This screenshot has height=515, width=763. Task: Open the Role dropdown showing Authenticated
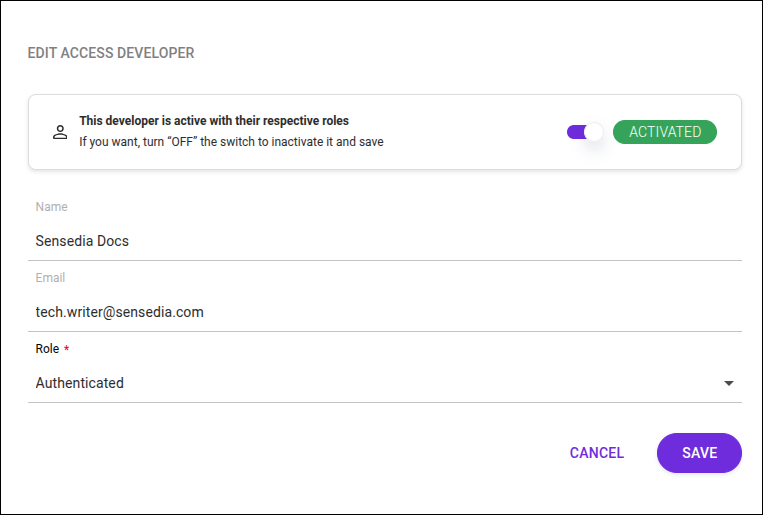pyautogui.click(x=384, y=383)
